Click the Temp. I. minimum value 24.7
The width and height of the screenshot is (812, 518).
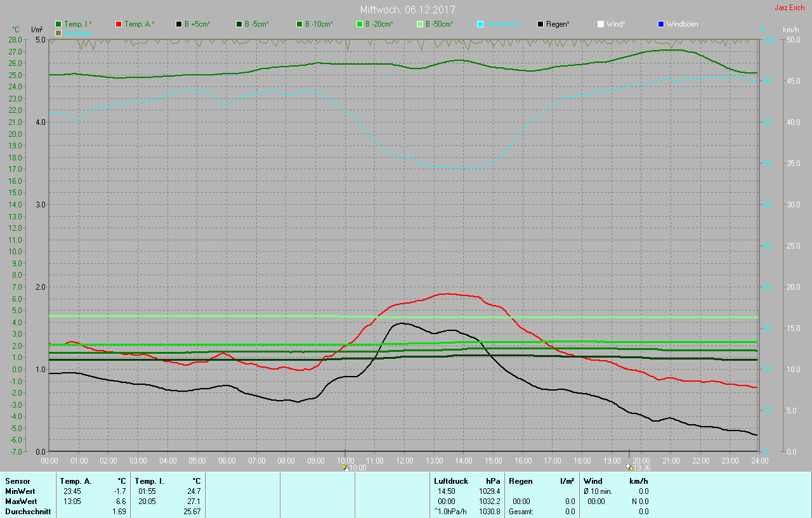[193, 491]
